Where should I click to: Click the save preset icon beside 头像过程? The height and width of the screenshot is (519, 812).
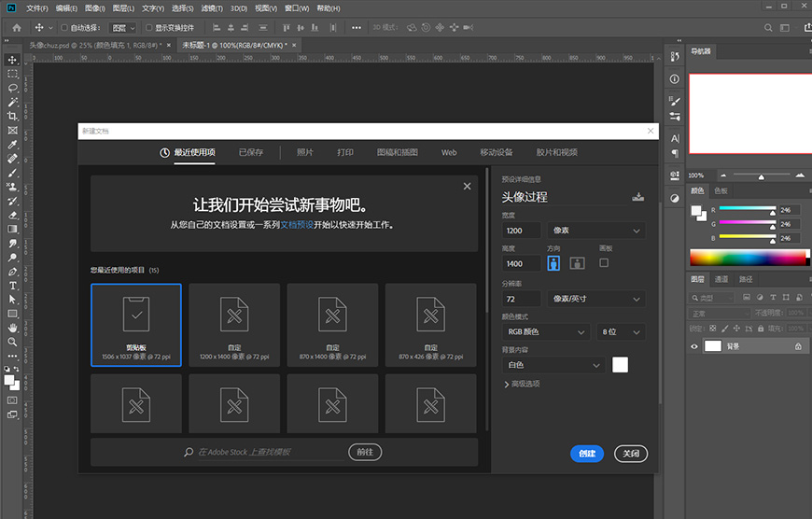pyautogui.click(x=638, y=197)
